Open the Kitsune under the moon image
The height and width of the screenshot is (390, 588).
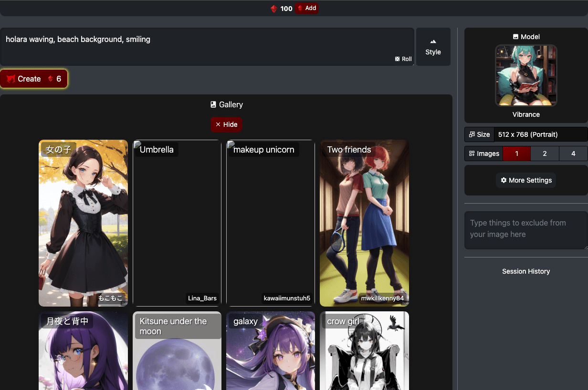click(x=177, y=351)
